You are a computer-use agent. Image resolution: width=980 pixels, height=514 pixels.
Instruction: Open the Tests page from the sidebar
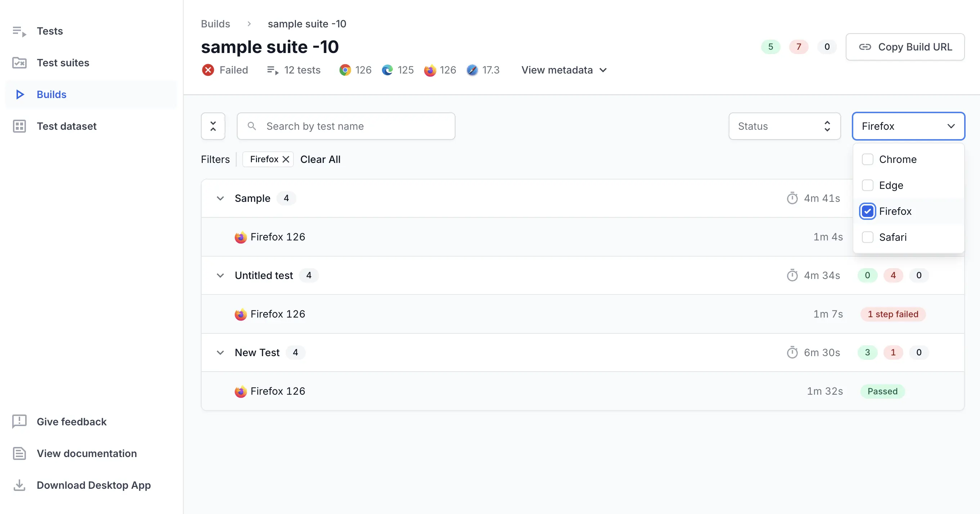(49, 31)
